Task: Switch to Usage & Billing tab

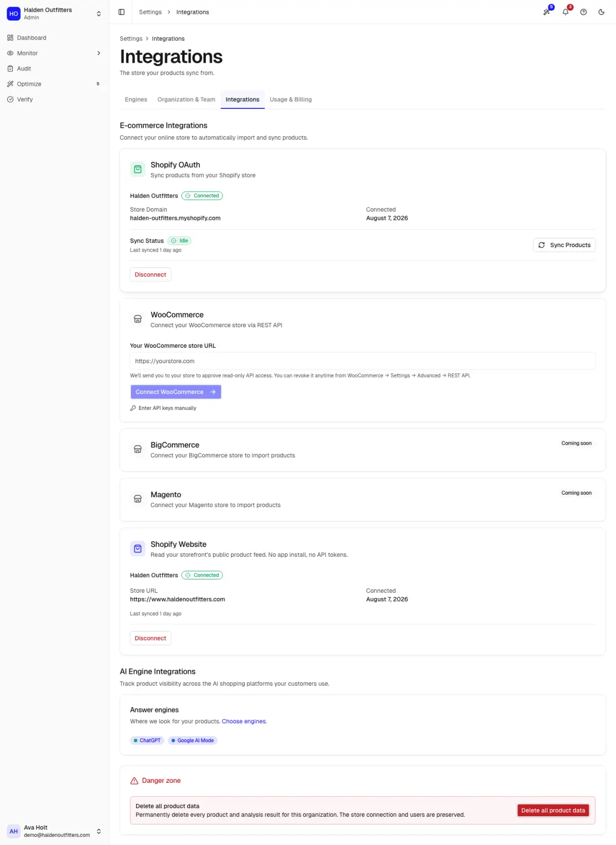Action: pos(291,100)
